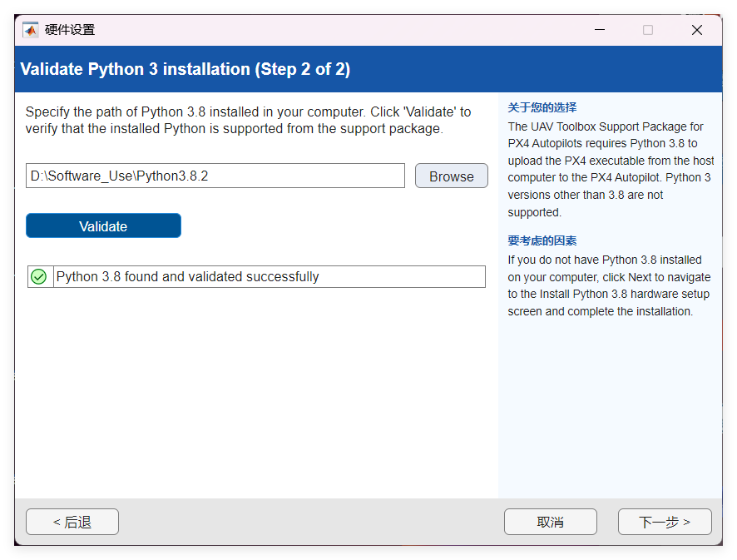This screenshot has width=737, height=560.
Task: Click the MATLAB logo in title bar
Action: (x=30, y=30)
